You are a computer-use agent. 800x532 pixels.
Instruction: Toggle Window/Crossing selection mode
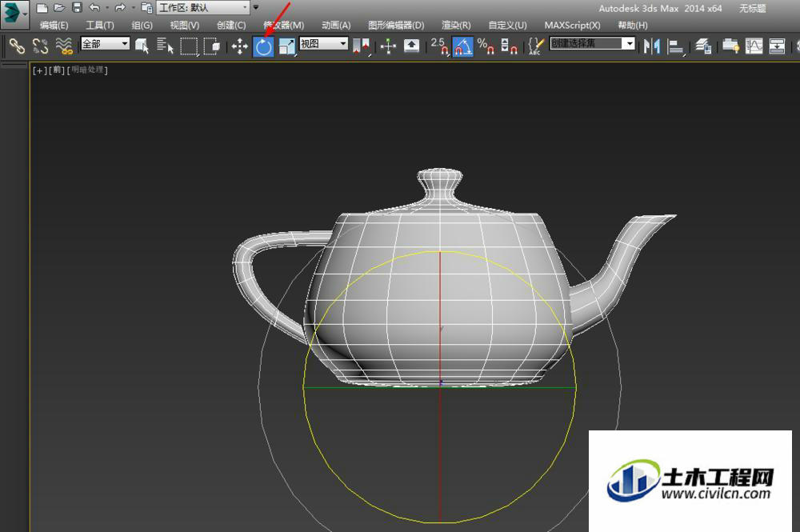212,46
